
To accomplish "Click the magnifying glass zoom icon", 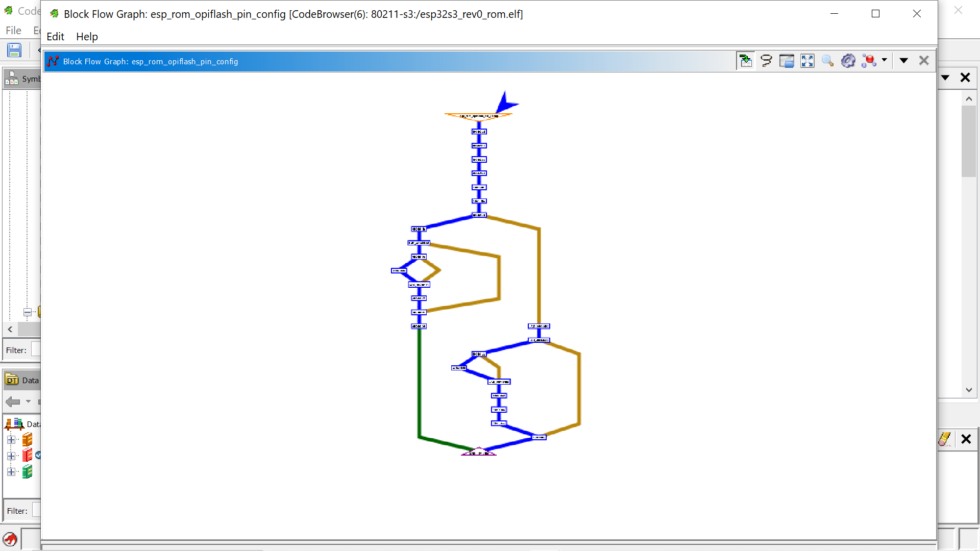I will (827, 61).
